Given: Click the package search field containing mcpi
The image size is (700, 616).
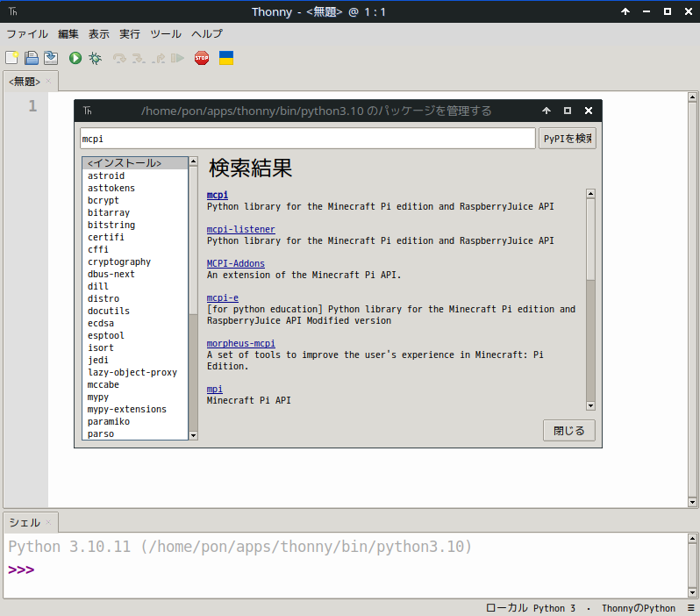Looking at the screenshot, I should (x=308, y=139).
